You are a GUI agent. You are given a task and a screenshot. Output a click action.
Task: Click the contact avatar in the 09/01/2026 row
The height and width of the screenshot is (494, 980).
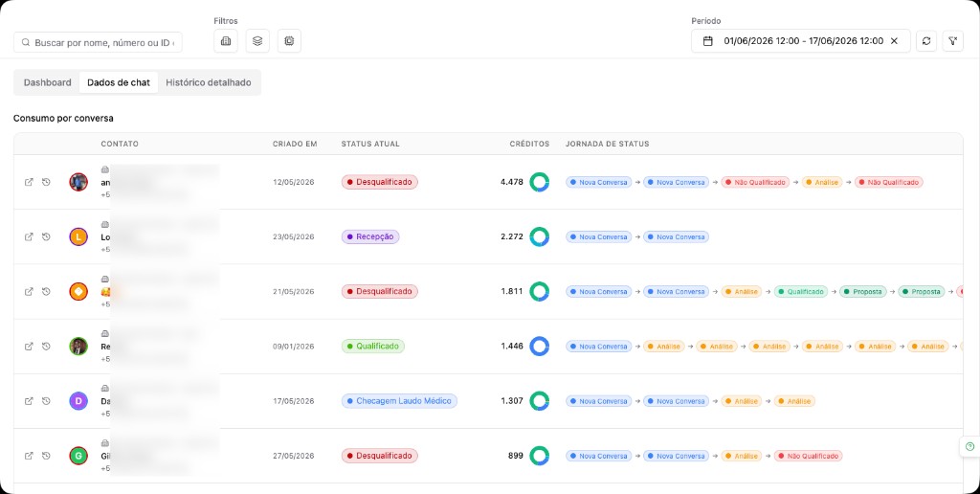(78, 347)
